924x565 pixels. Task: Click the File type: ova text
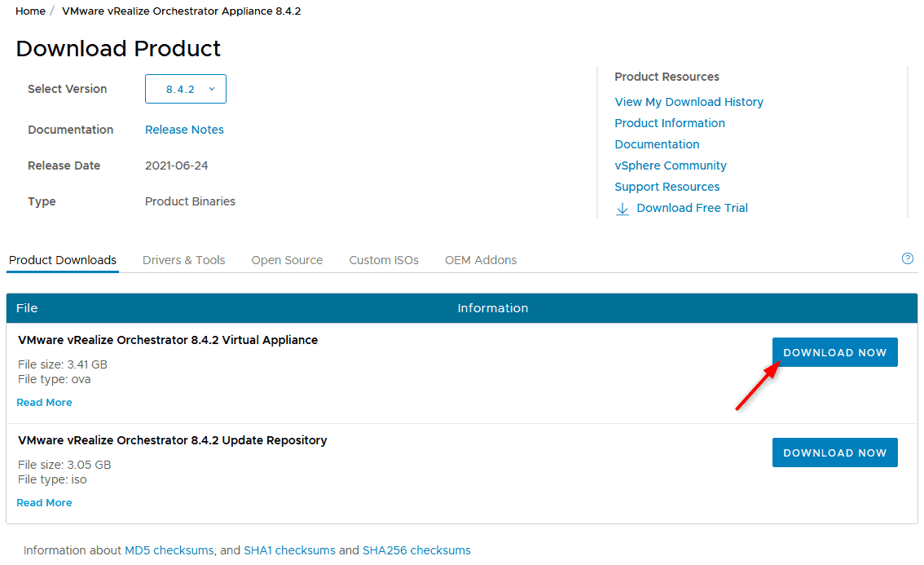click(55, 379)
